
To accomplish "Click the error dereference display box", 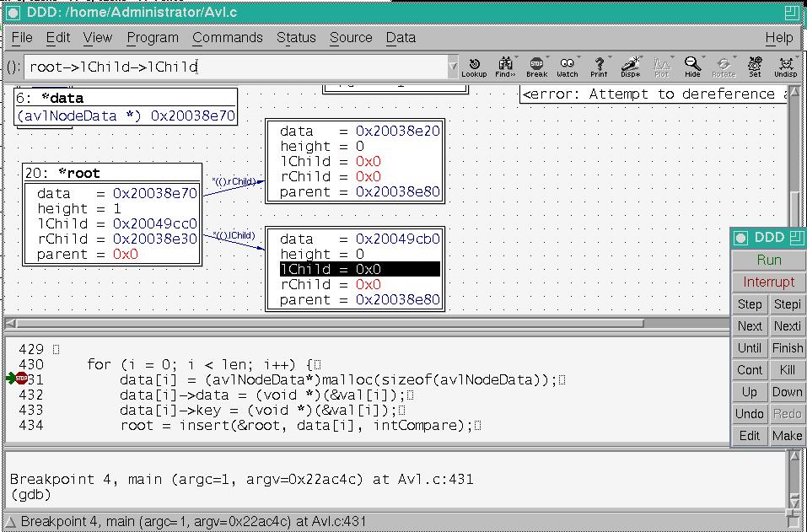I will click(x=654, y=94).
